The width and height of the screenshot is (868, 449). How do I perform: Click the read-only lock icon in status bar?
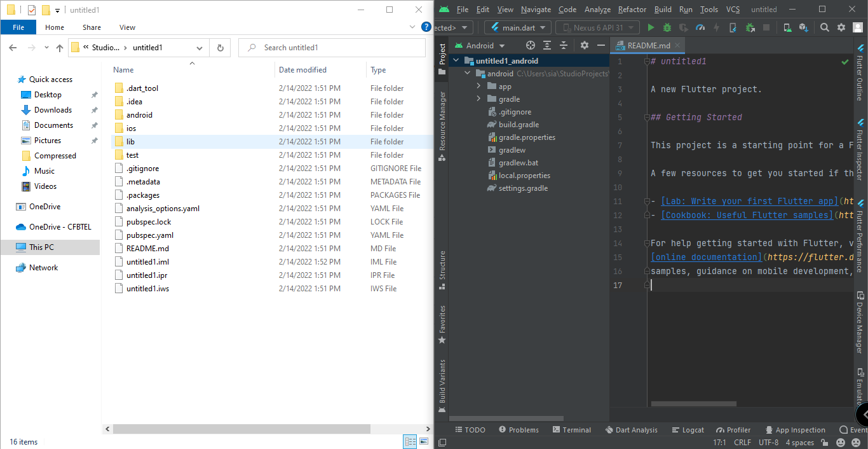click(x=825, y=443)
